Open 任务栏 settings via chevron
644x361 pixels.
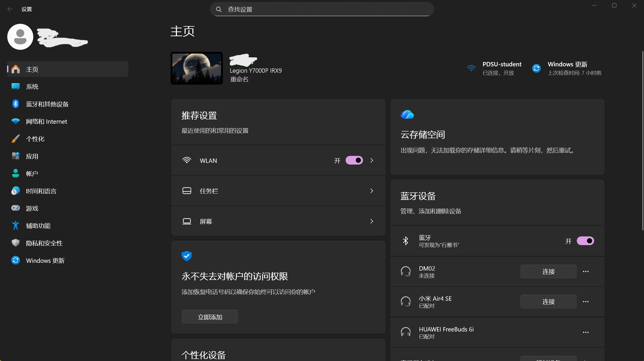pos(372,191)
